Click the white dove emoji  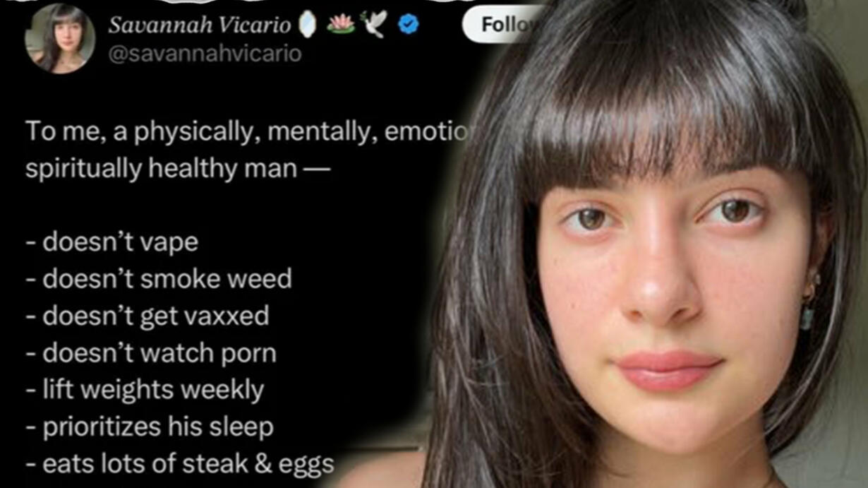tap(374, 25)
